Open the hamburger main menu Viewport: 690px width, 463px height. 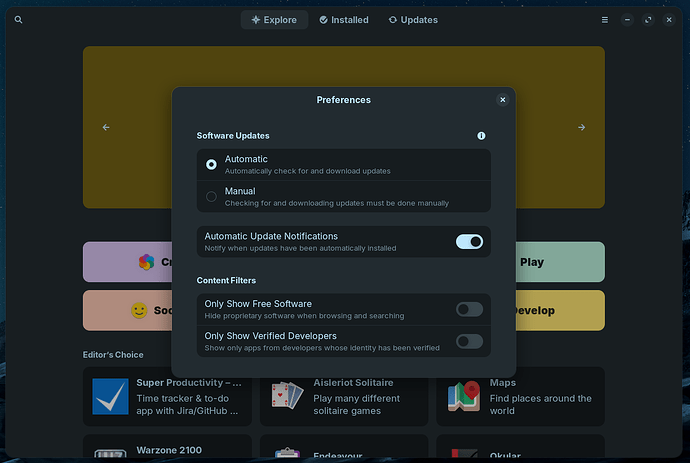click(x=604, y=20)
